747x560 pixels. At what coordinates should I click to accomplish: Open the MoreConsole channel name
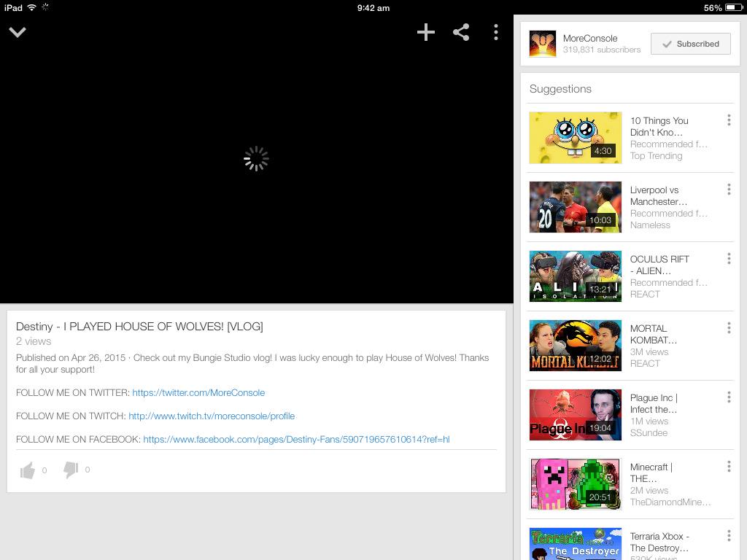coord(589,38)
